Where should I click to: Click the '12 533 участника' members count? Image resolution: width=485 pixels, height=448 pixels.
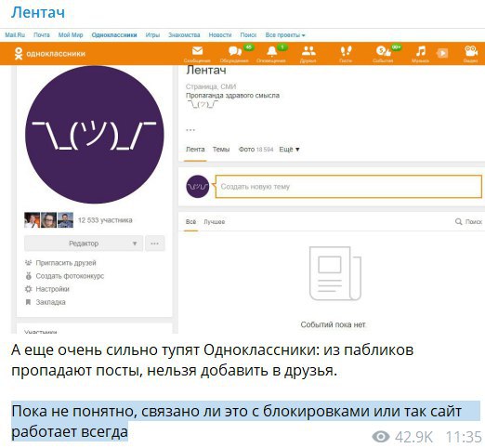coord(105,220)
